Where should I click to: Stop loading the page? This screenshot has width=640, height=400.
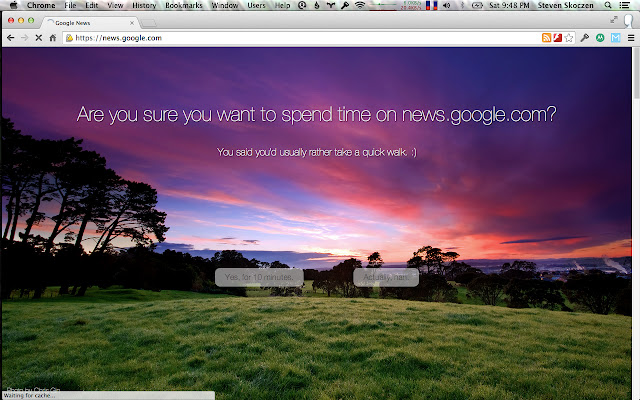[38, 38]
